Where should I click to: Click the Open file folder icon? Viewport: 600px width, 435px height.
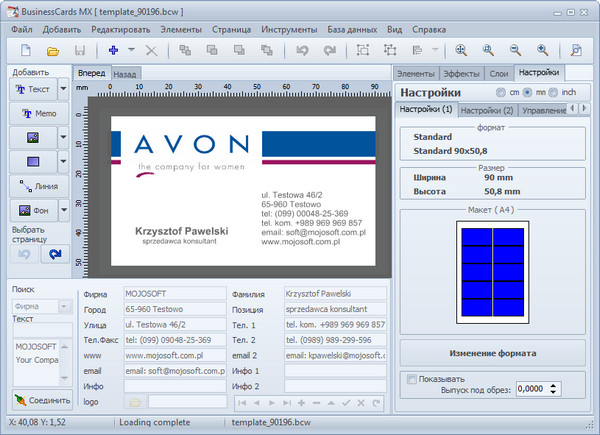[x=53, y=50]
